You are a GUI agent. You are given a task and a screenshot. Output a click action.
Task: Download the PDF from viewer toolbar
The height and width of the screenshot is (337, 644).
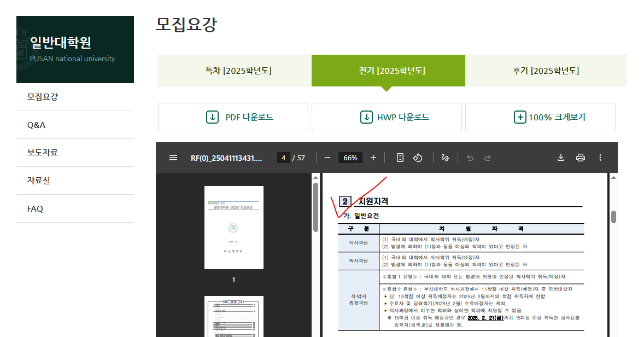pos(560,158)
